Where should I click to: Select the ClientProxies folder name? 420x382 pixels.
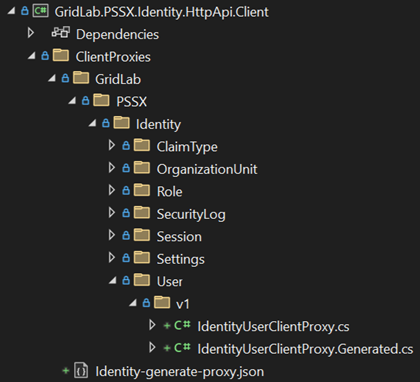point(113,57)
